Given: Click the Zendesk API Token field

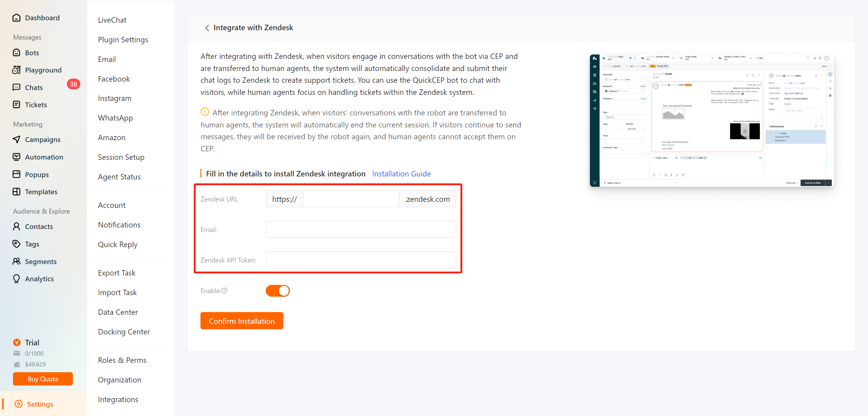Looking at the screenshot, I should [x=361, y=260].
